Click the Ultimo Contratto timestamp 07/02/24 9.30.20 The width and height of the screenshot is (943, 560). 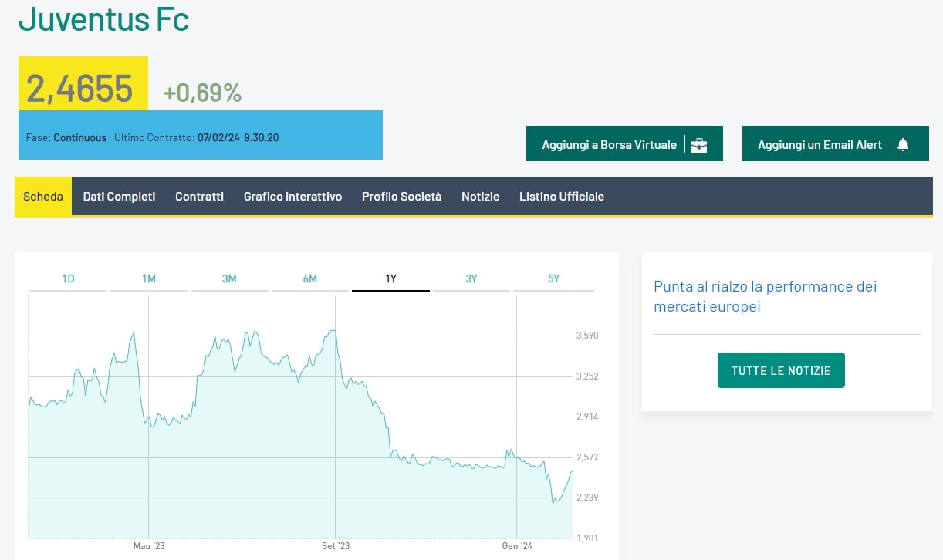click(x=238, y=138)
